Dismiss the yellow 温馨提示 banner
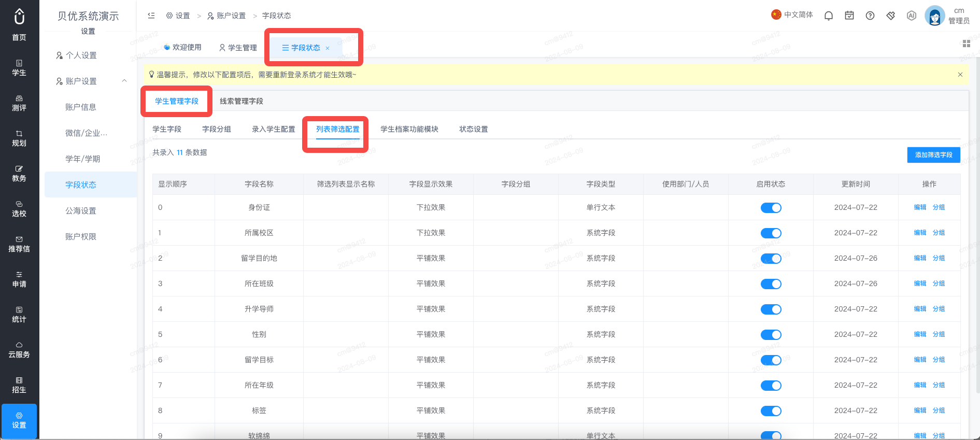980x440 pixels. tap(960, 75)
